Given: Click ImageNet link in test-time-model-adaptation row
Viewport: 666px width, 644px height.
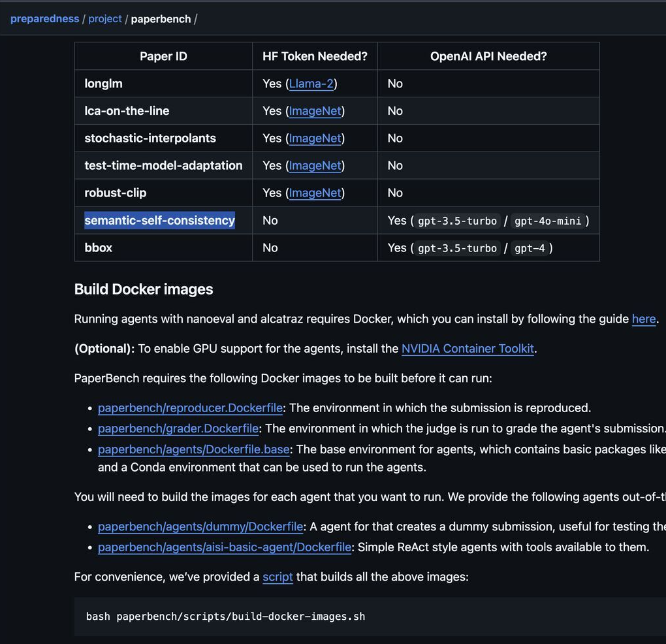Looking at the screenshot, I should click(x=315, y=166).
